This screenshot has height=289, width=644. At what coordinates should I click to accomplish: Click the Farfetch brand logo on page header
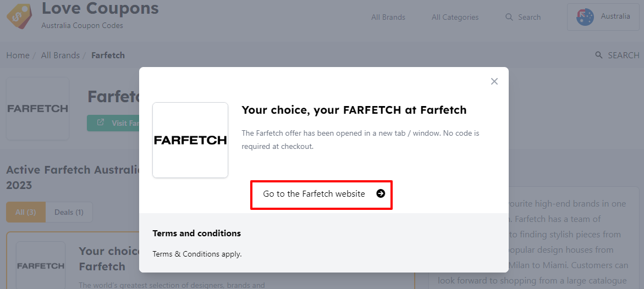click(x=37, y=109)
